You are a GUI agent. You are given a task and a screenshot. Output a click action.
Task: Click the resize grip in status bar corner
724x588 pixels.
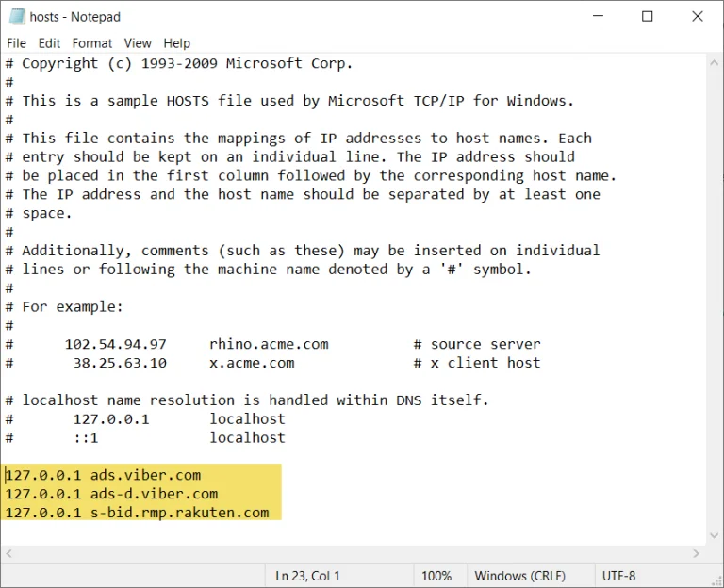point(717,580)
